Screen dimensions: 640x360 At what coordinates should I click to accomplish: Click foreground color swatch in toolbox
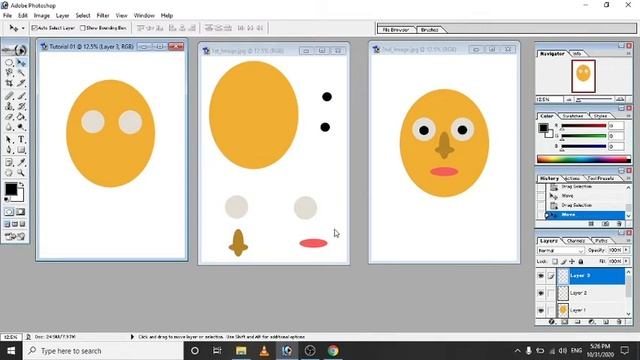coord(11,189)
